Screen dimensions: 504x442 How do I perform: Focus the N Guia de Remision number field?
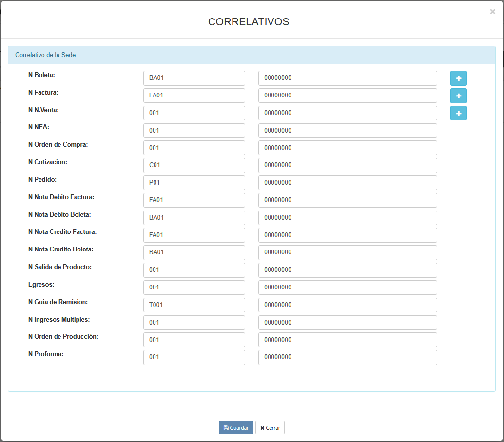tap(348, 305)
